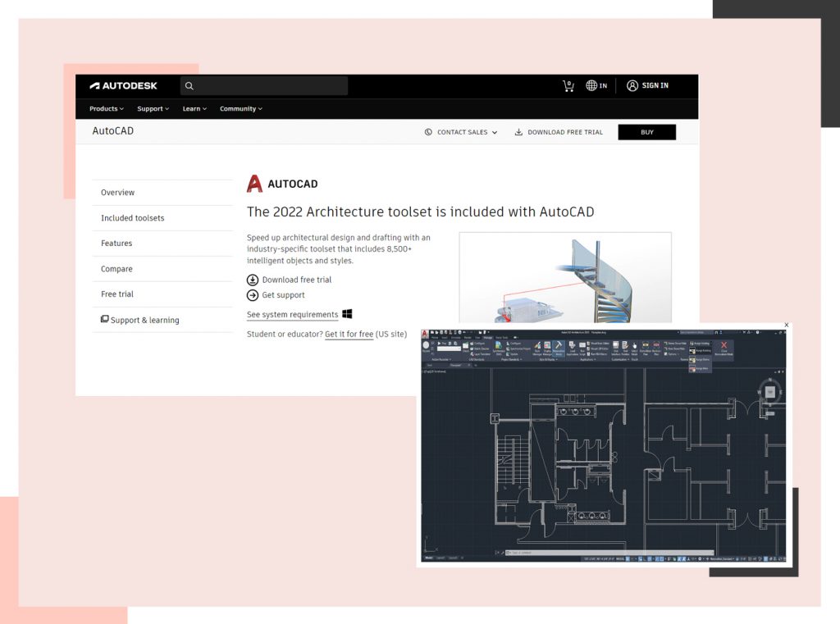Viewport: 840px width, 624px height.
Task: Click red X Close Renovation Mode icon
Action: click(724, 345)
